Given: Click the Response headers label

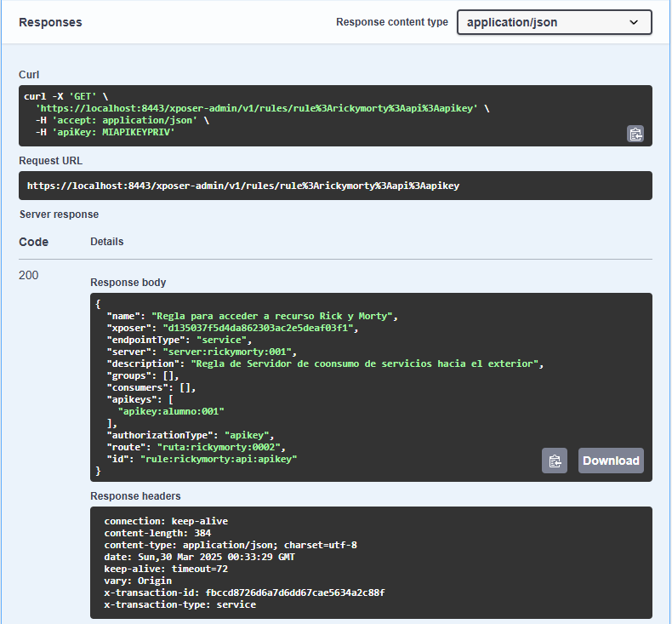Looking at the screenshot, I should (135, 495).
